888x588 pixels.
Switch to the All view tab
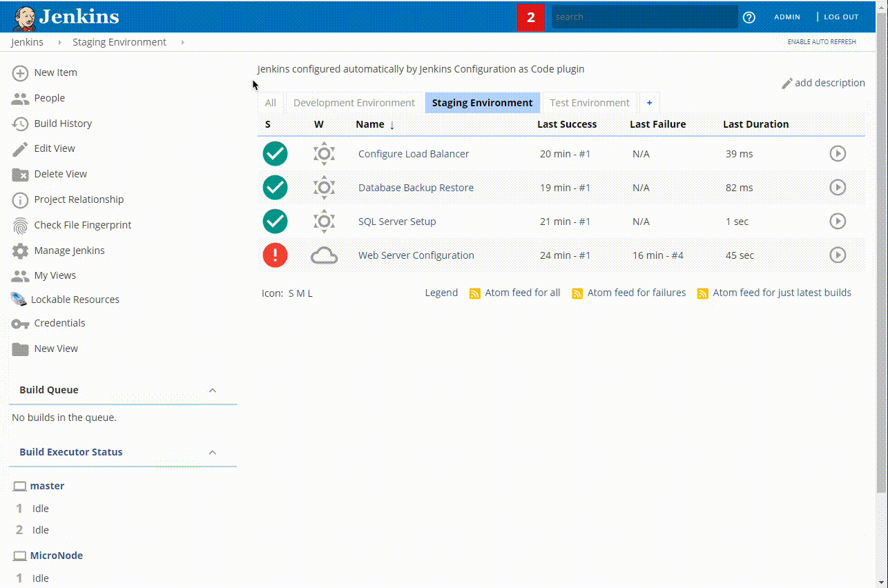point(271,103)
